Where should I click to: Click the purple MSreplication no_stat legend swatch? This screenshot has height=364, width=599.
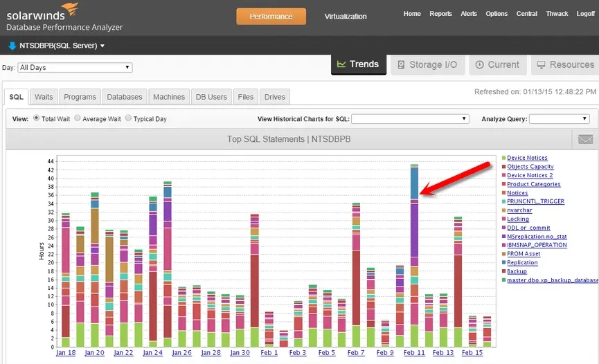coord(503,237)
